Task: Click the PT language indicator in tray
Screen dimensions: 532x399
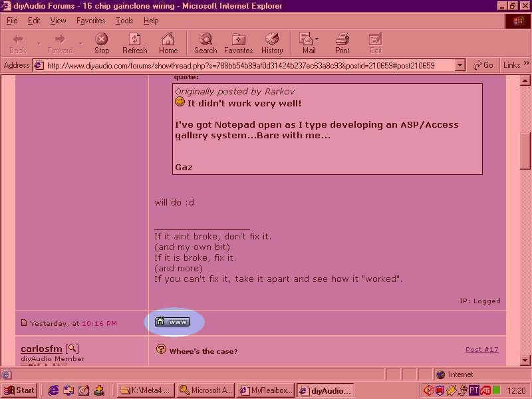Action: (x=473, y=390)
